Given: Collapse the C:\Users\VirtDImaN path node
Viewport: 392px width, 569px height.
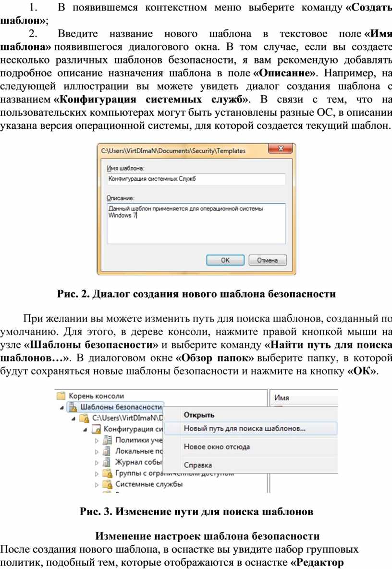Looking at the screenshot, I should tap(73, 419).
